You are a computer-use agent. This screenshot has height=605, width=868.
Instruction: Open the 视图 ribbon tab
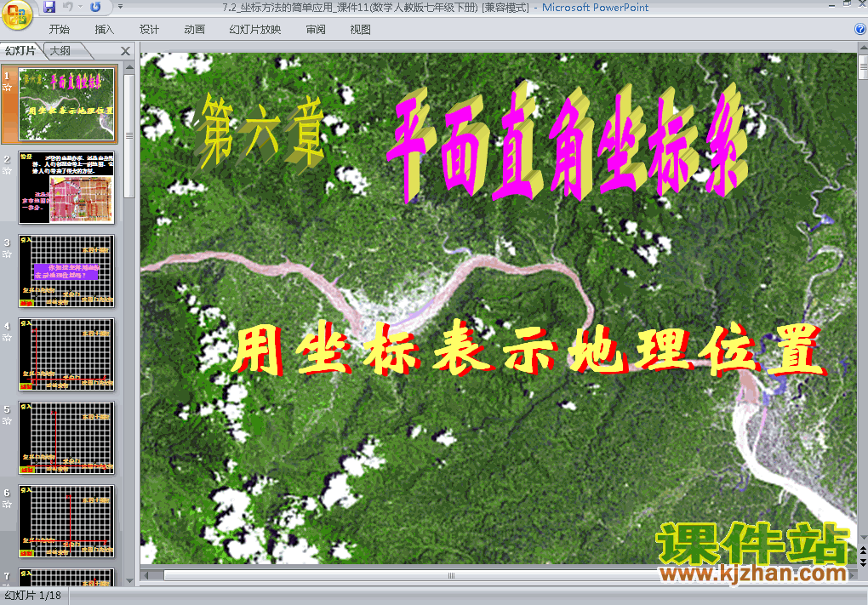coord(360,29)
